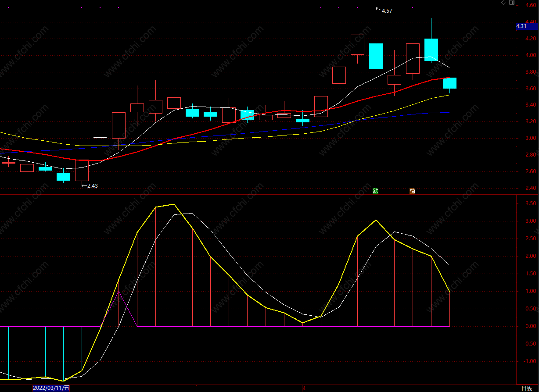Click the panel layout icon beside diamond
The height and width of the screenshot is (392, 539).
[511, 3]
